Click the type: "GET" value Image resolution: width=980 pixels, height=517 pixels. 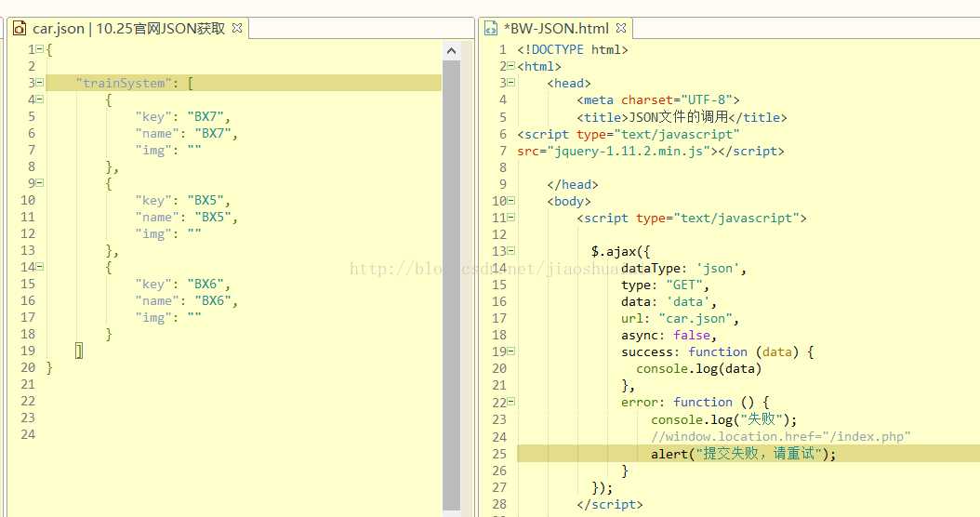point(683,285)
